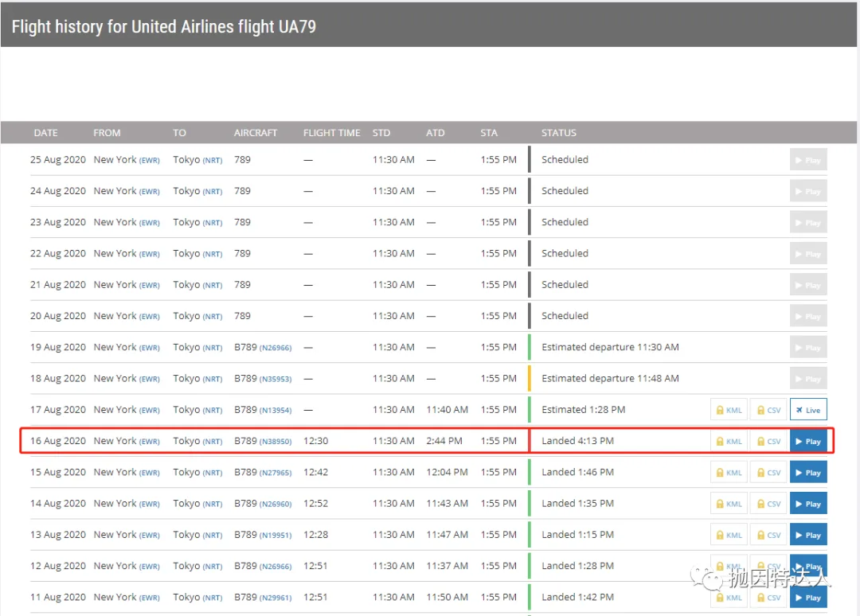Click the EWR airport link for 25 Aug
The image size is (860, 616).
click(x=150, y=160)
